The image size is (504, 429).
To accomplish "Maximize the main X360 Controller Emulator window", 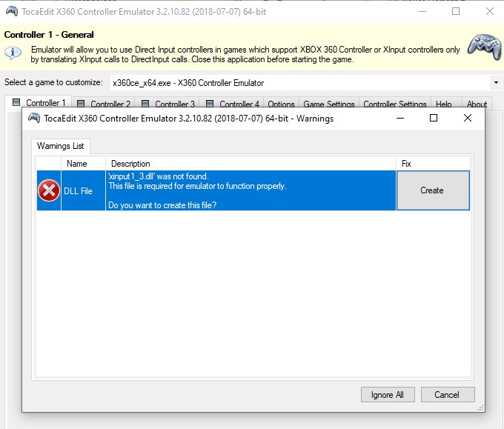I will (456, 11).
